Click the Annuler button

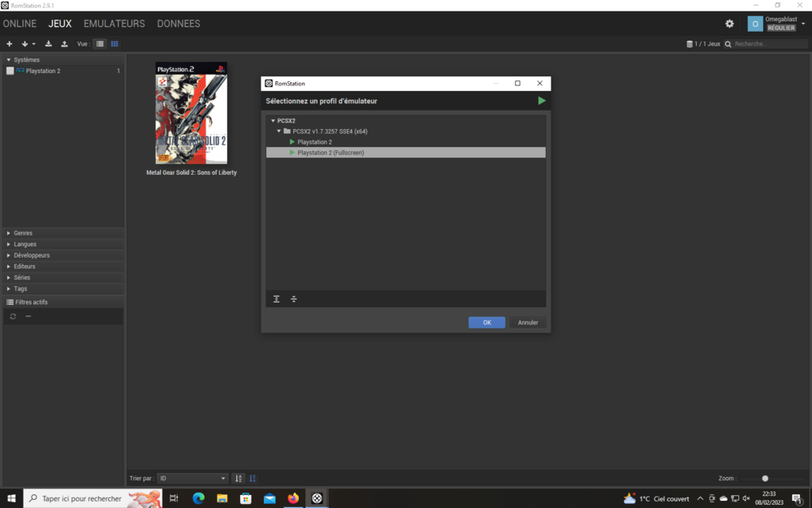point(528,323)
